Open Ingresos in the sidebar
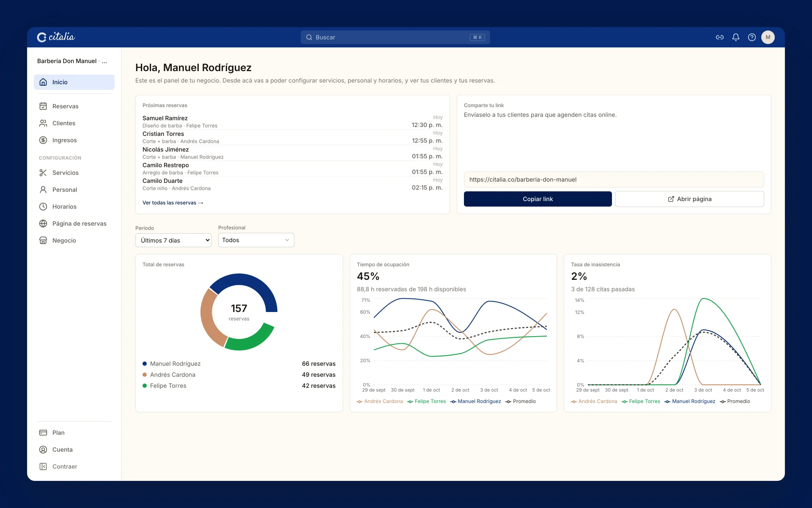Screen dimensions: 812x508 click(x=74, y=140)
